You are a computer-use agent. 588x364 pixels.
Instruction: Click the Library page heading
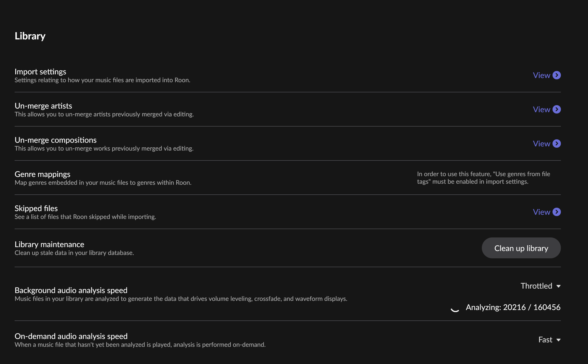tap(30, 36)
